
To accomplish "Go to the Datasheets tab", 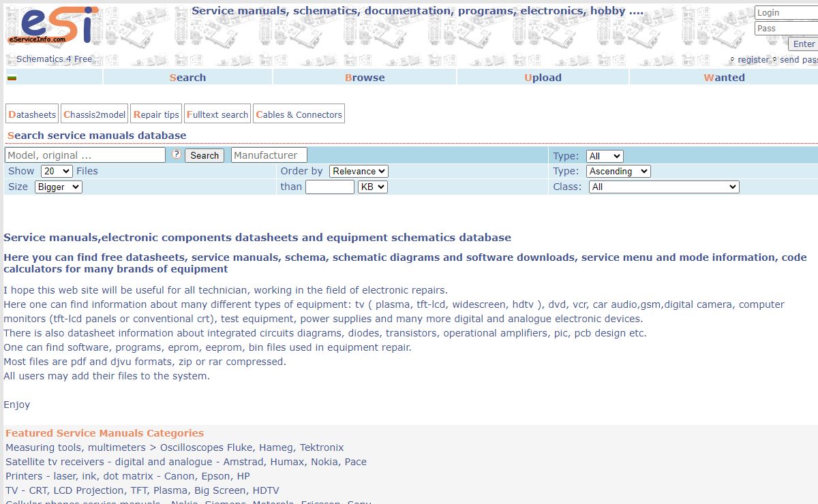I will click(x=32, y=114).
